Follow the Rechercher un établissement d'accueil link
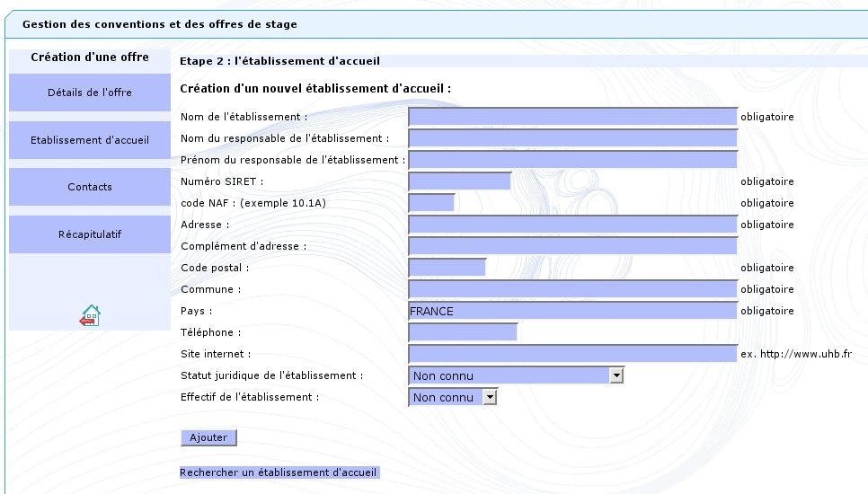Viewport: 868px width, 494px height. [x=279, y=472]
